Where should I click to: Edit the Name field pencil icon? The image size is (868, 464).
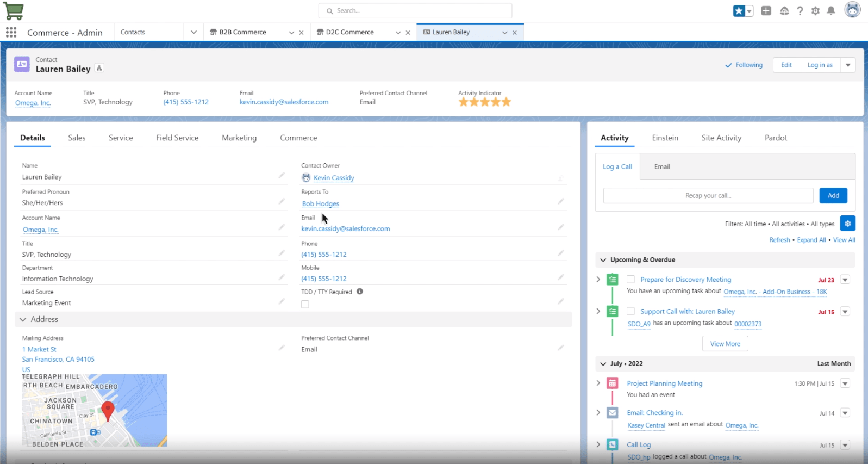tap(282, 175)
